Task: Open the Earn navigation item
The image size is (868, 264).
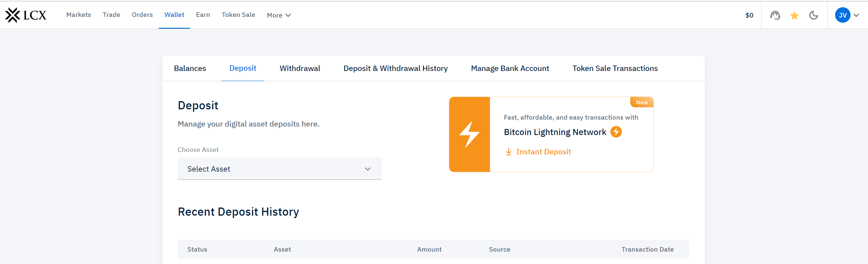Action: [x=203, y=15]
